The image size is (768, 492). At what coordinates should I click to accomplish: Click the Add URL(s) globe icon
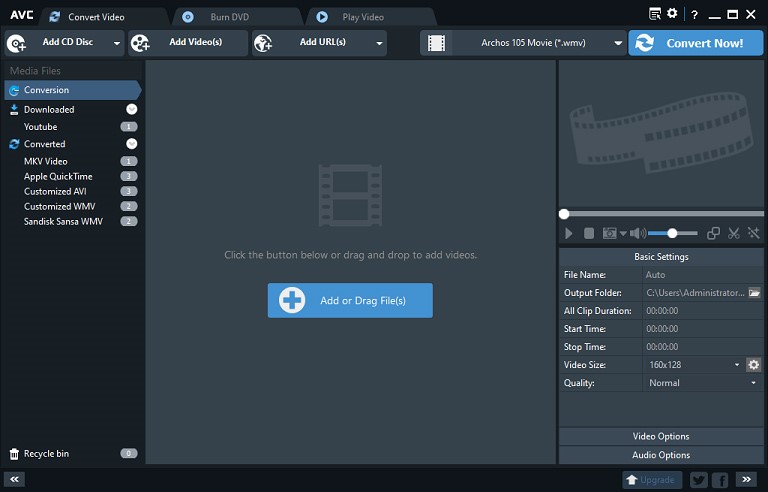pyautogui.click(x=264, y=43)
